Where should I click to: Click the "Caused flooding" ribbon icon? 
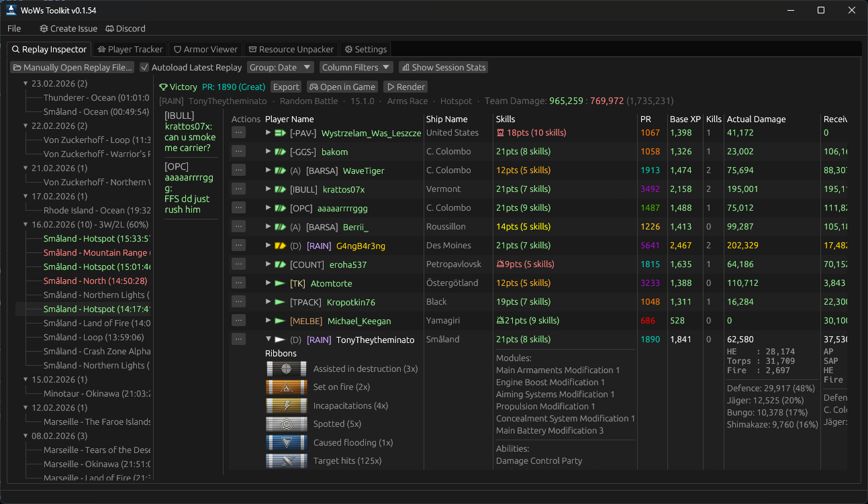(286, 442)
